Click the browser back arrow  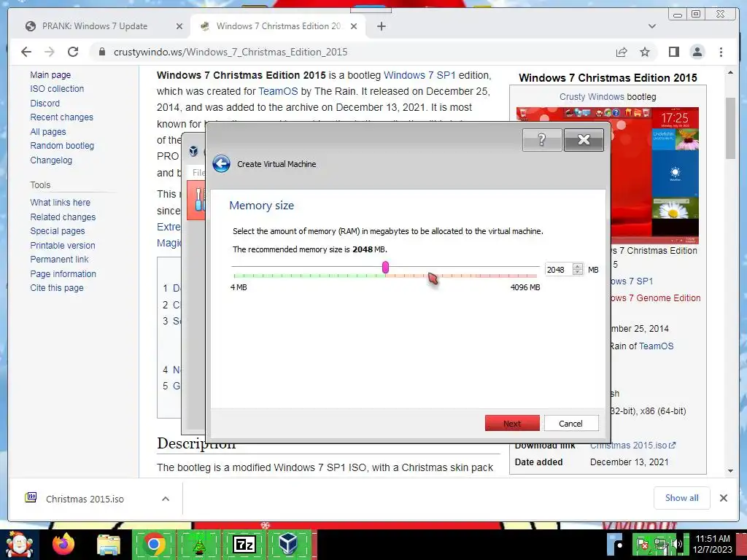pyautogui.click(x=26, y=52)
